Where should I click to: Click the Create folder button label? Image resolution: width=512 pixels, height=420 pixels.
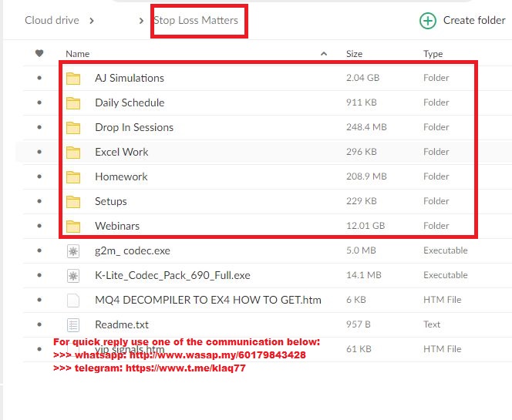click(474, 20)
